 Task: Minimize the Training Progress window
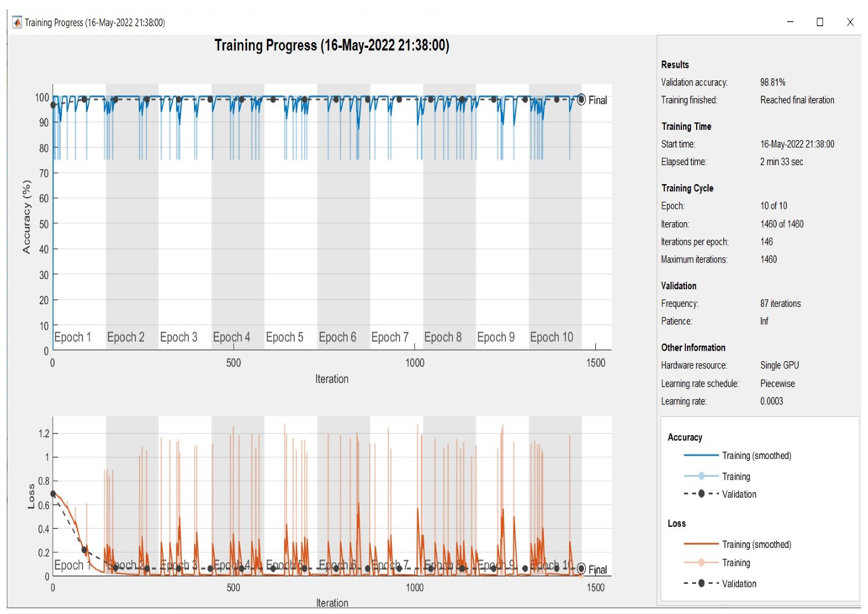(x=790, y=22)
